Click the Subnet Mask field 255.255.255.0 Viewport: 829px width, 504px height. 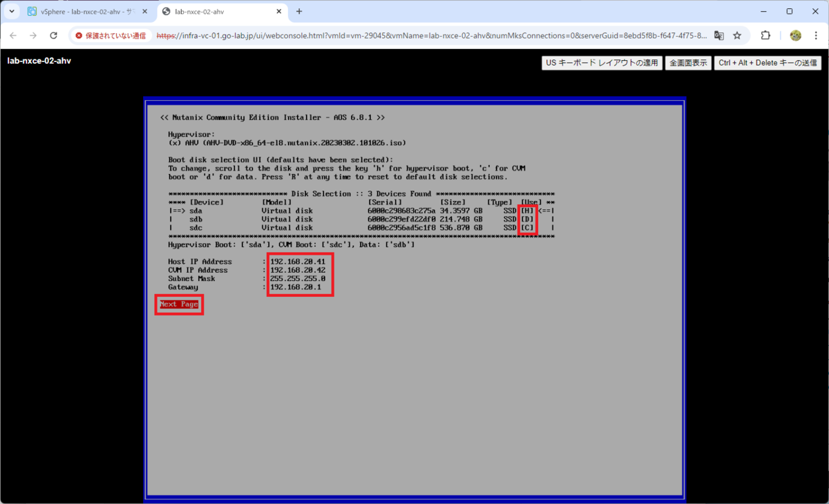tap(297, 279)
